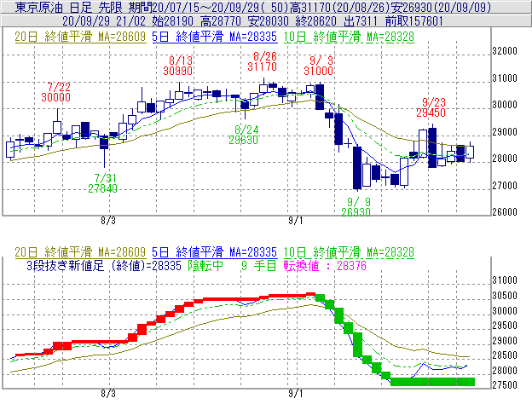Click the 27500 axis label in the lower chart

(x=505, y=385)
